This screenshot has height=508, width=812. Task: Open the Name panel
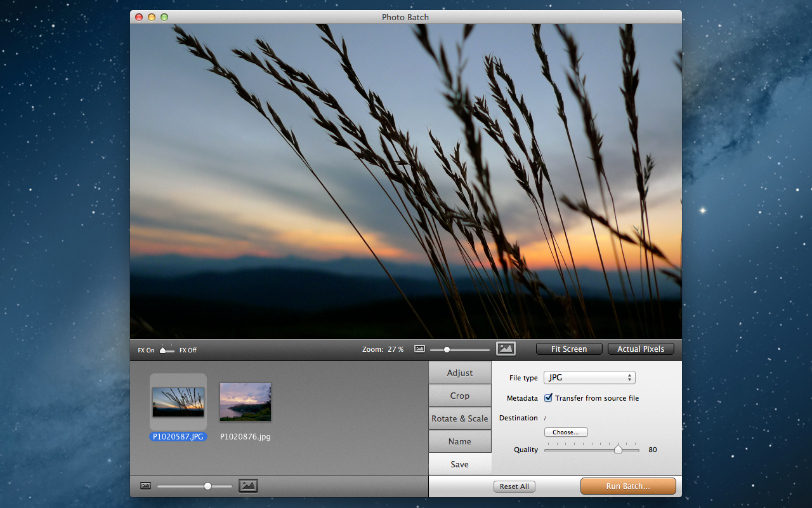click(459, 441)
